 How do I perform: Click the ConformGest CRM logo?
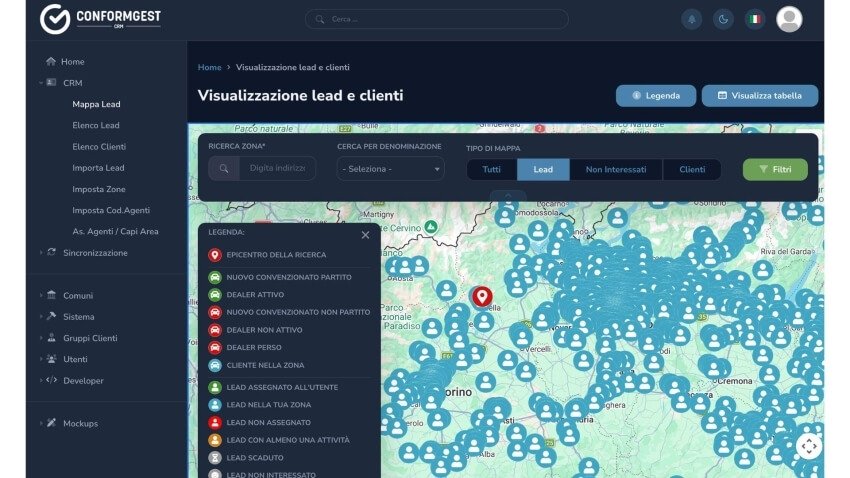(100, 19)
